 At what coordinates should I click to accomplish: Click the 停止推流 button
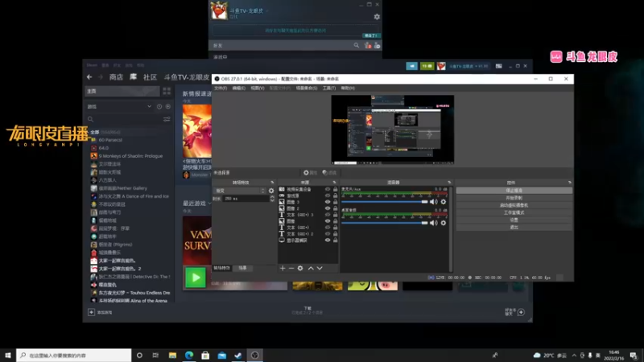click(x=514, y=191)
